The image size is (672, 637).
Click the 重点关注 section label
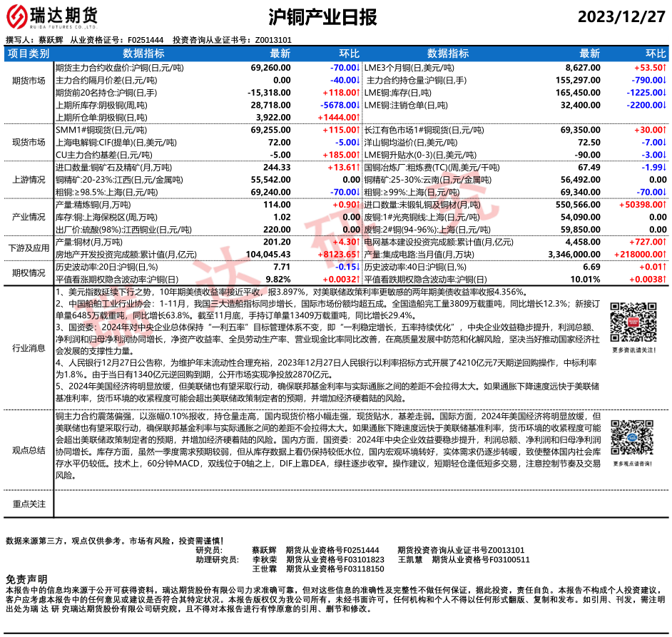pos(29,504)
